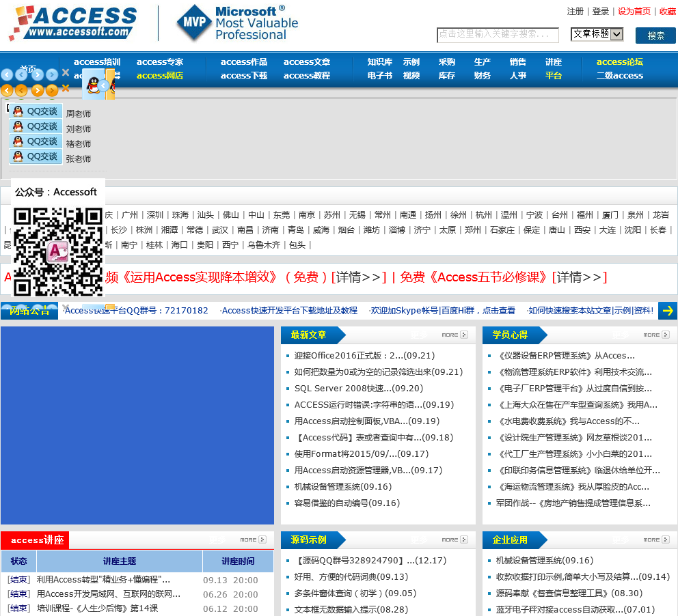This screenshot has height=616, width=678.
Task: Open 蓝牙电子秤对接access item
Action: point(575,610)
